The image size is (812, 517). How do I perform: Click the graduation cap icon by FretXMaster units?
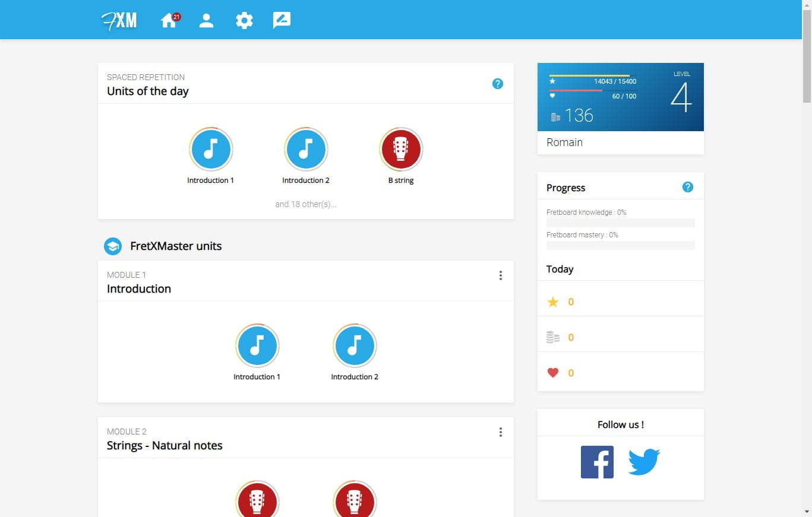pyautogui.click(x=113, y=246)
